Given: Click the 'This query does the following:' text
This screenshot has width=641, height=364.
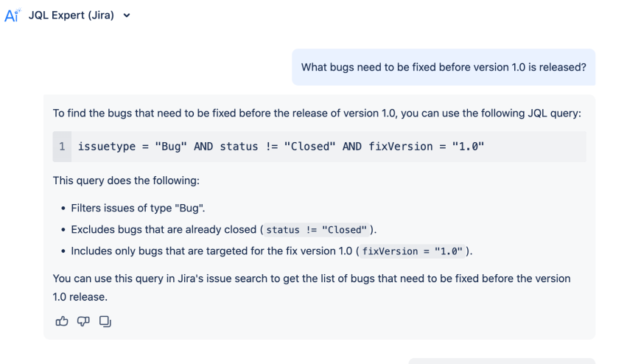Looking at the screenshot, I should (126, 181).
